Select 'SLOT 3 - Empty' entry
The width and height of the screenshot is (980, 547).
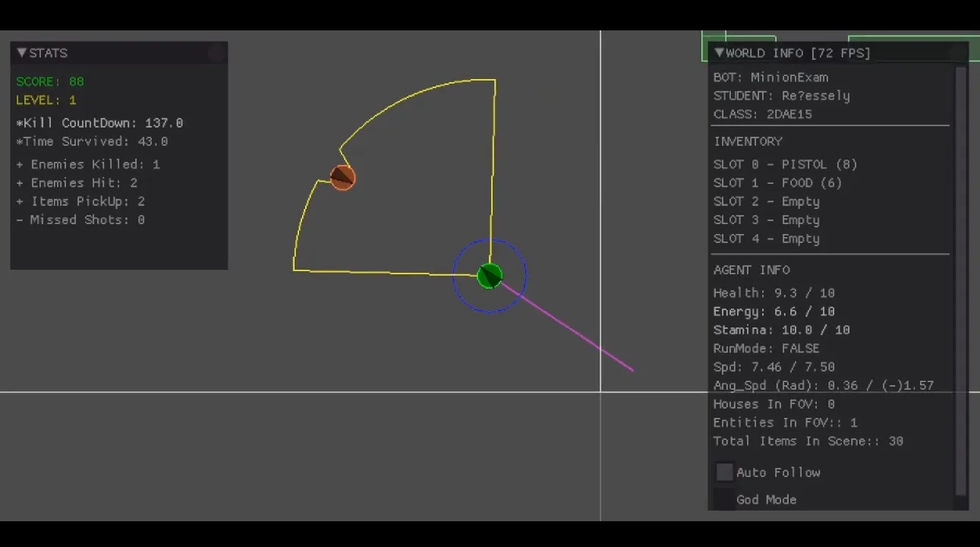click(x=767, y=220)
